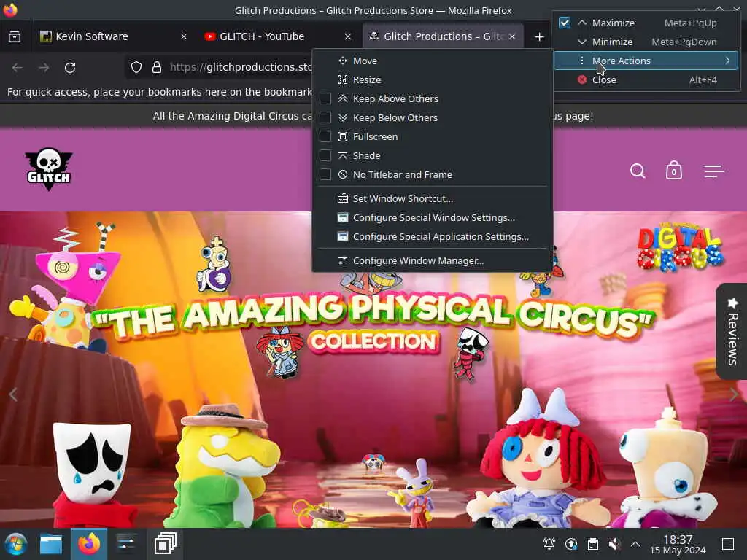Click the site security padlock icon
Screen dimensions: 747x560
[157, 67]
